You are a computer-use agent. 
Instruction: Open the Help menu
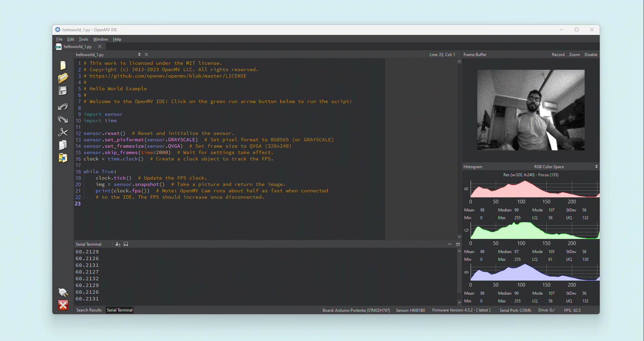pos(117,39)
